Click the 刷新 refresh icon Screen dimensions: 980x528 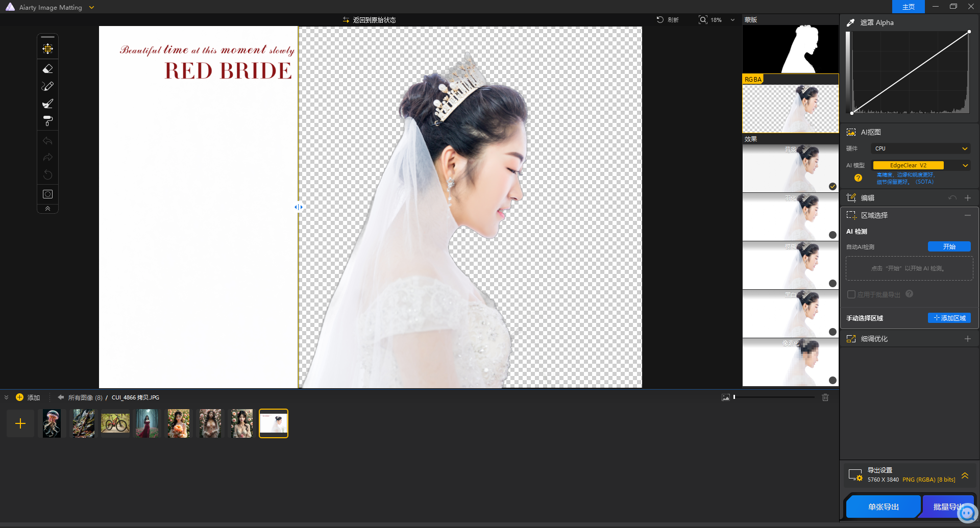pos(660,20)
